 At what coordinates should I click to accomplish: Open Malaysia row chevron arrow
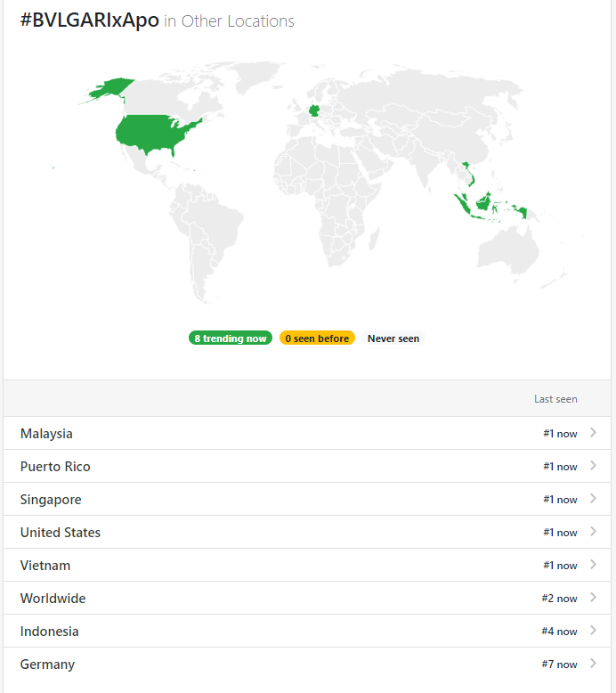point(593,433)
